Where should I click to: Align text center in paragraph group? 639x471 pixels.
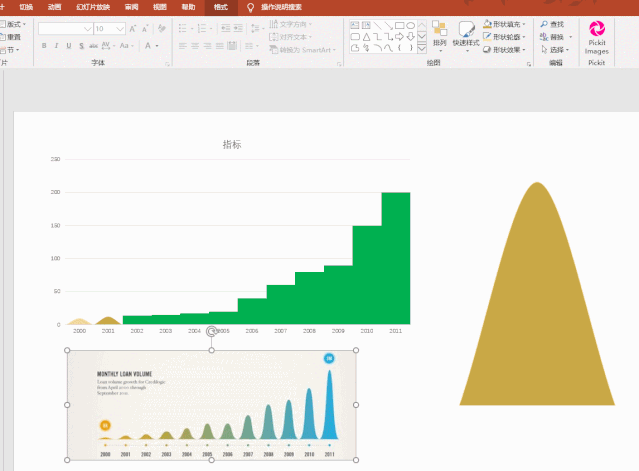click(x=195, y=46)
